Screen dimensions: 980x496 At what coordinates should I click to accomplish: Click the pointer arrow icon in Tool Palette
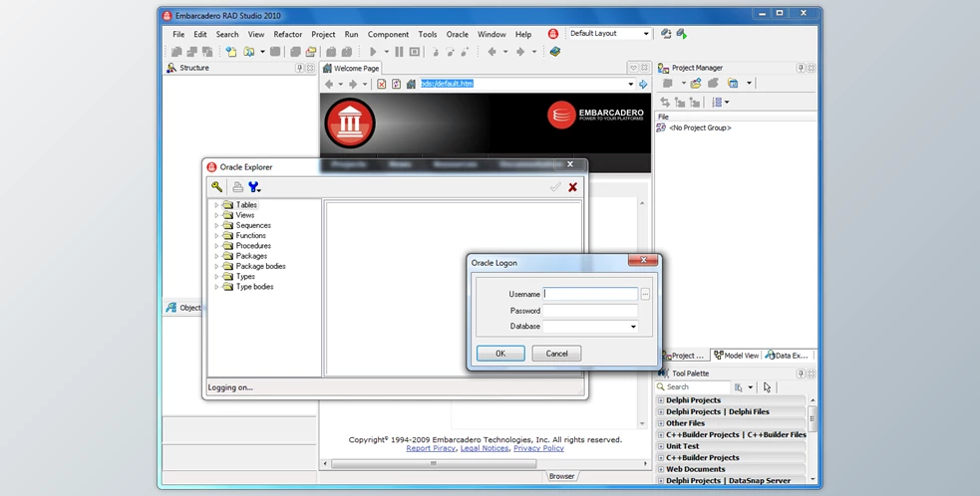pyautogui.click(x=768, y=387)
